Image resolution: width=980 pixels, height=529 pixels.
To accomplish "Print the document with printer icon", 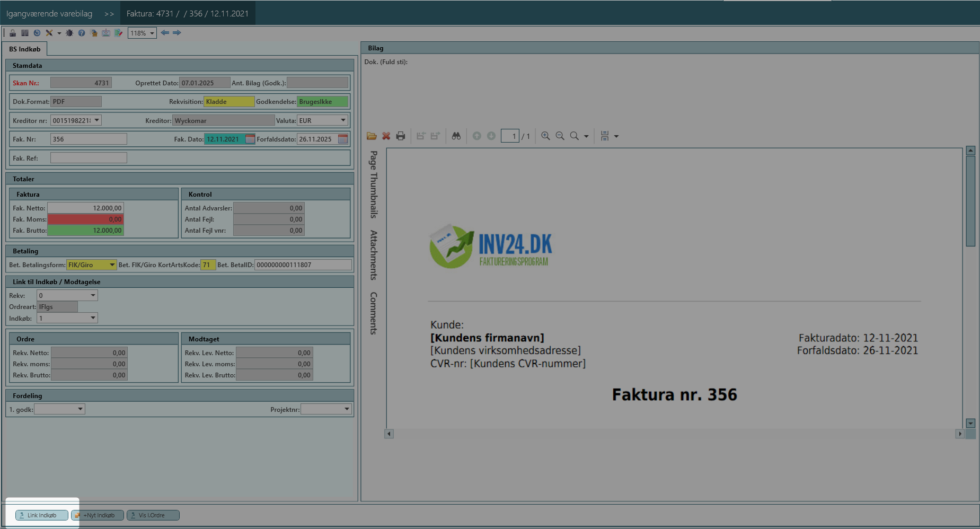I will tap(401, 136).
